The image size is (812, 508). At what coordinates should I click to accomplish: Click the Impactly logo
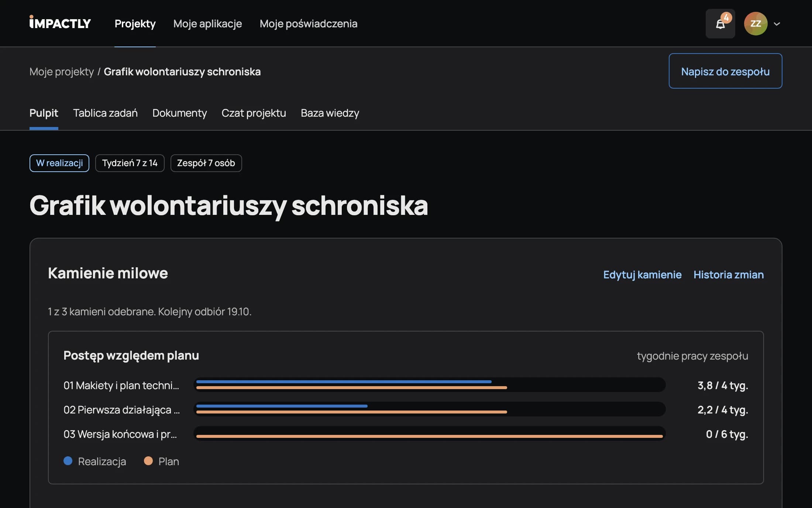(60, 23)
